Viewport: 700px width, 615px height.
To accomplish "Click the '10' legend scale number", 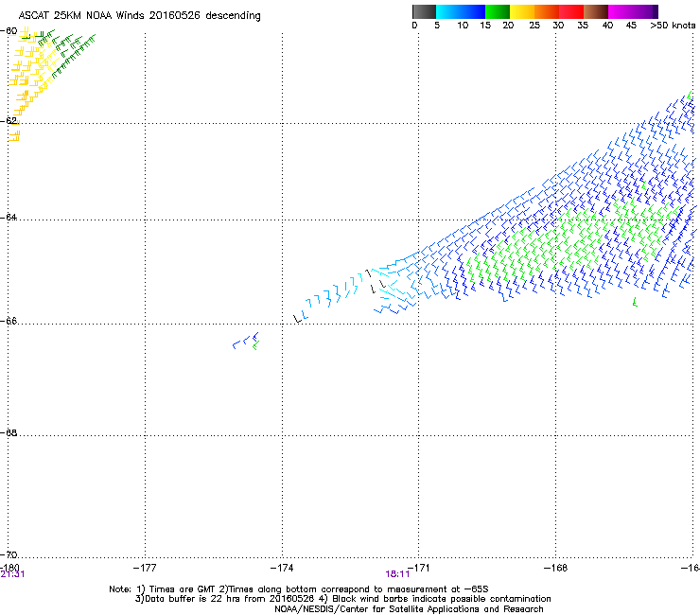I will pos(463,26).
